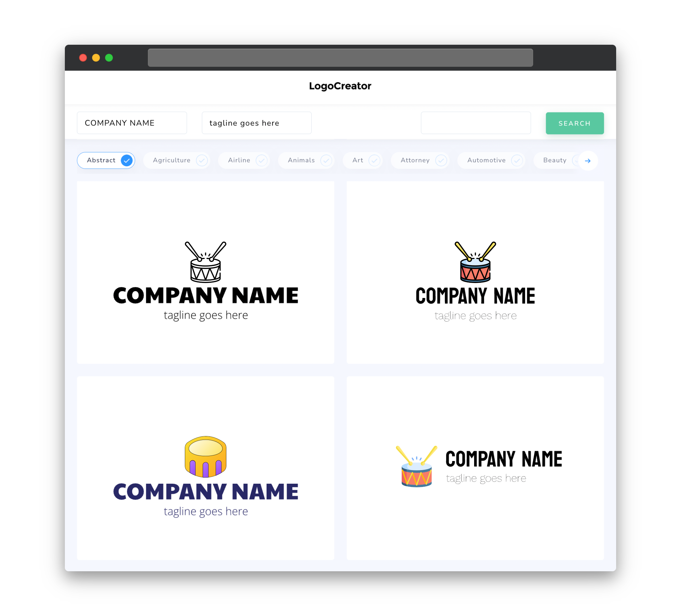This screenshot has width=681, height=616.
Task: Select the Beauty category tab
Action: point(556,160)
